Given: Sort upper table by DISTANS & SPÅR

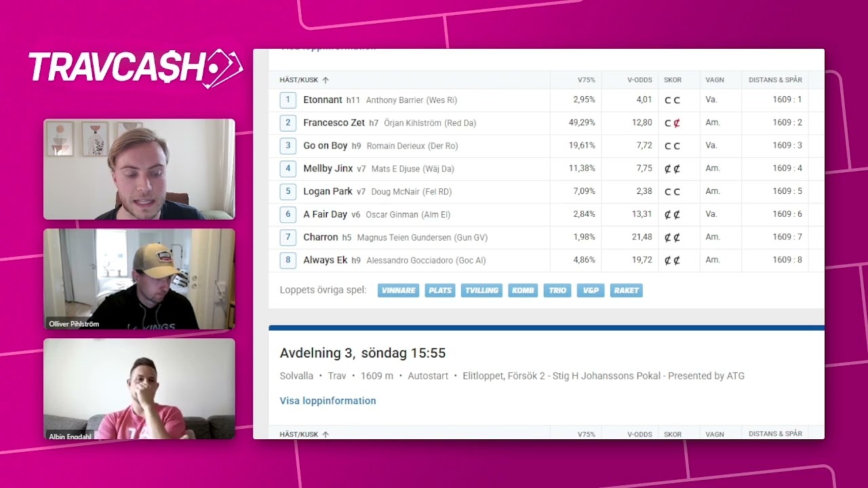Looking at the screenshot, I should click(x=775, y=80).
